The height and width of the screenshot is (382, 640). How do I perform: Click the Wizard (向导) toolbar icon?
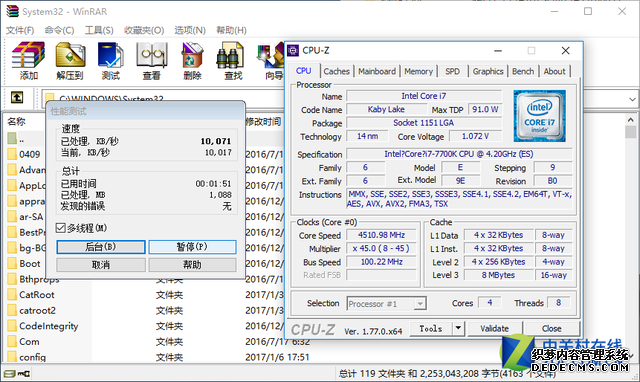(x=270, y=60)
